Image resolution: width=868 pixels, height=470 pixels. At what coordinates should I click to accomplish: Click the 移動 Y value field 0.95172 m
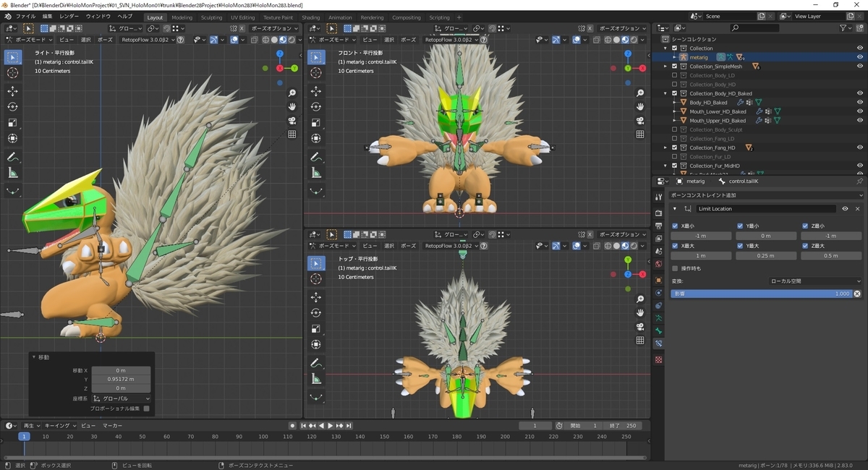point(122,379)
